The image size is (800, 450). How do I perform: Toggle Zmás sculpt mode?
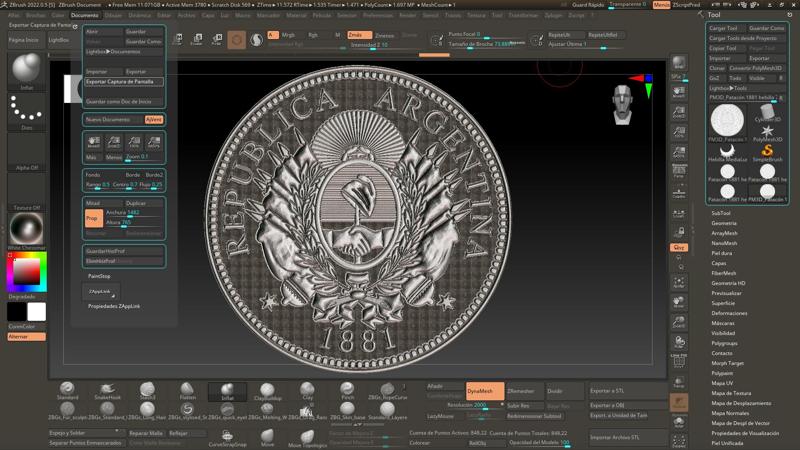tap(359, 35)
